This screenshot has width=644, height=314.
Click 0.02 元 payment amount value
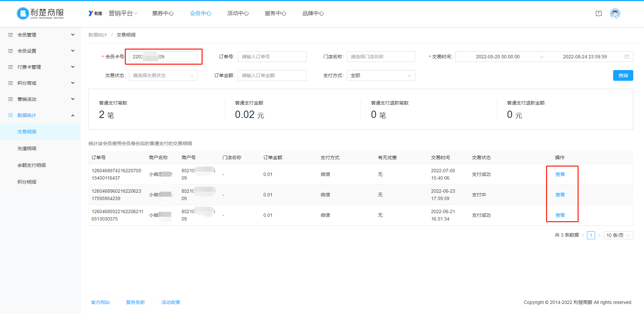(x=250, y=115)
